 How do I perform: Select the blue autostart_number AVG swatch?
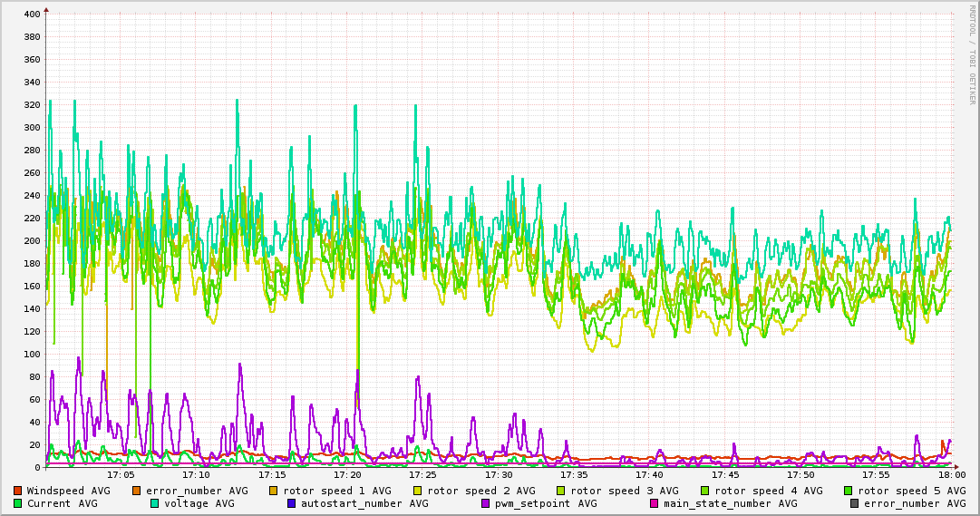coord(292,503)
